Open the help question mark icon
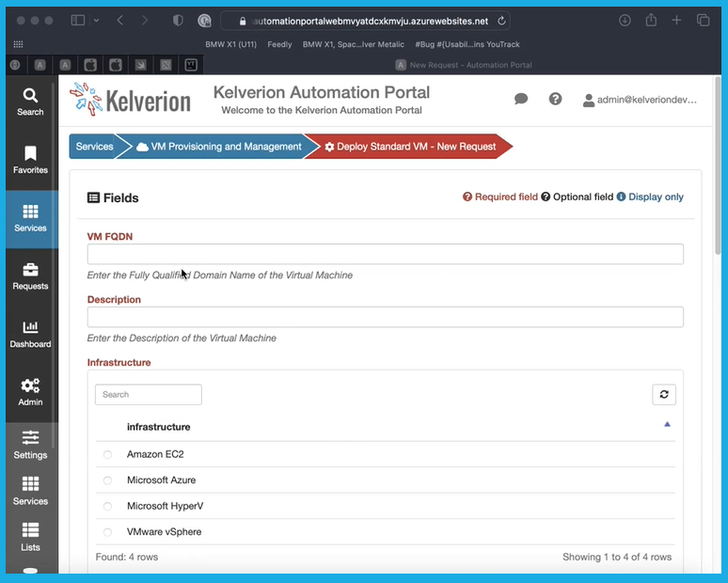This screenshot has width=728, height=583. click(555, 99)
